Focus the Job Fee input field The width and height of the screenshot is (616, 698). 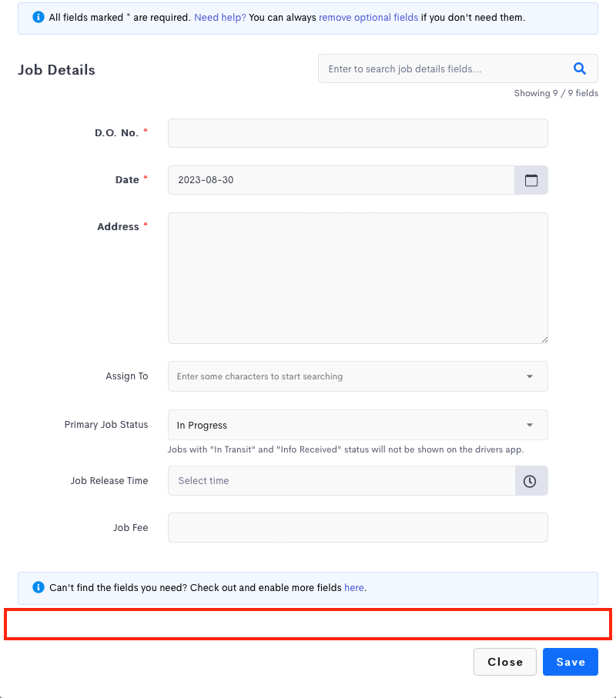(x=357, y=527)
